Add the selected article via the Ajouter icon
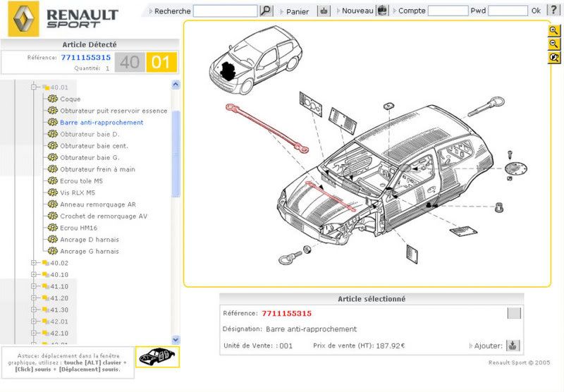Viewport: 564px width, 392px height. 513,345
